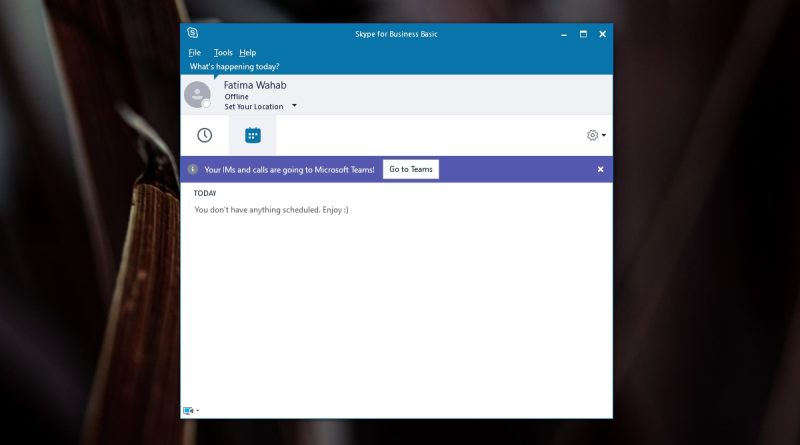Screen dimensions: 800x445
Task: Click the Go to Teams button
Action: point(411,169)
